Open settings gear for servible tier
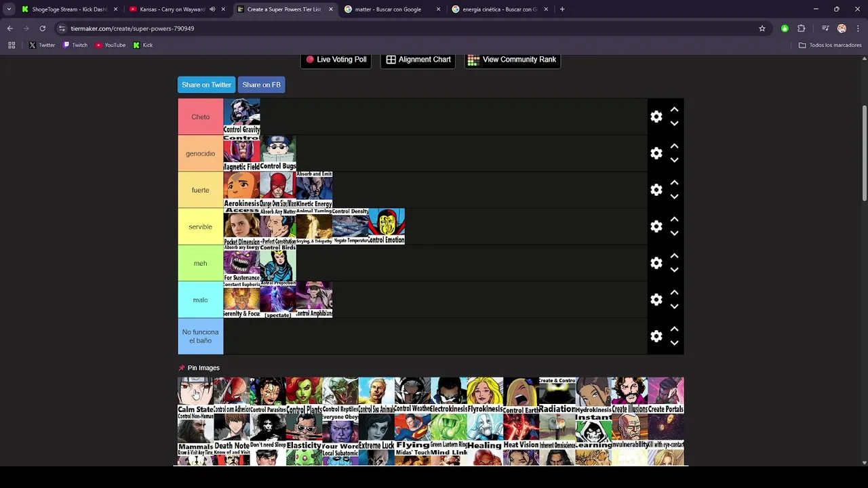 (656, 226)
